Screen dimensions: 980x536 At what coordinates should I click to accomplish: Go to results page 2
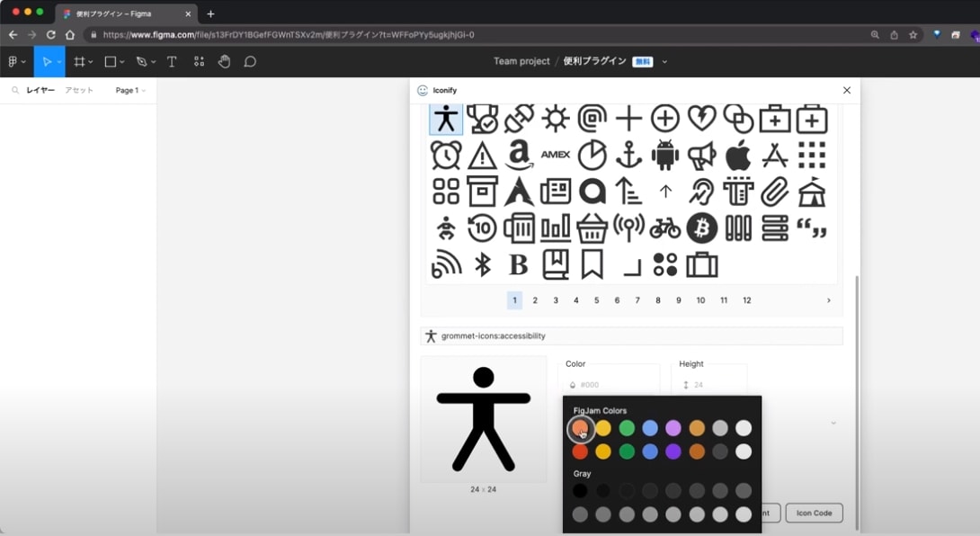coord(535,300)
